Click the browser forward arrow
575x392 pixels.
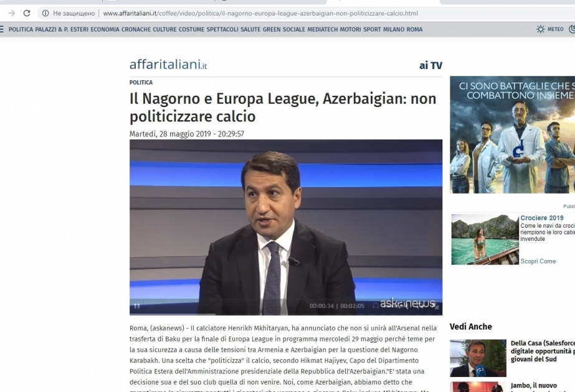tap(12, 13)
